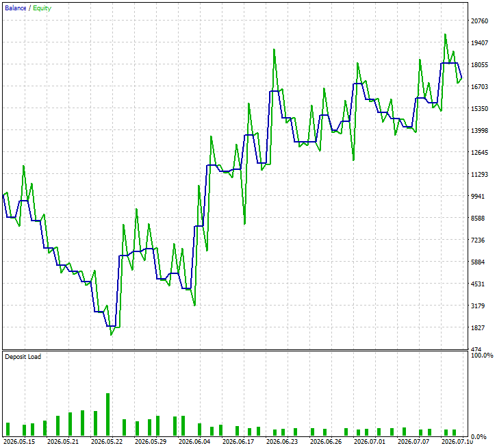
Task: Select the 2026.07.01 date axis label
Action: [369, 442]
